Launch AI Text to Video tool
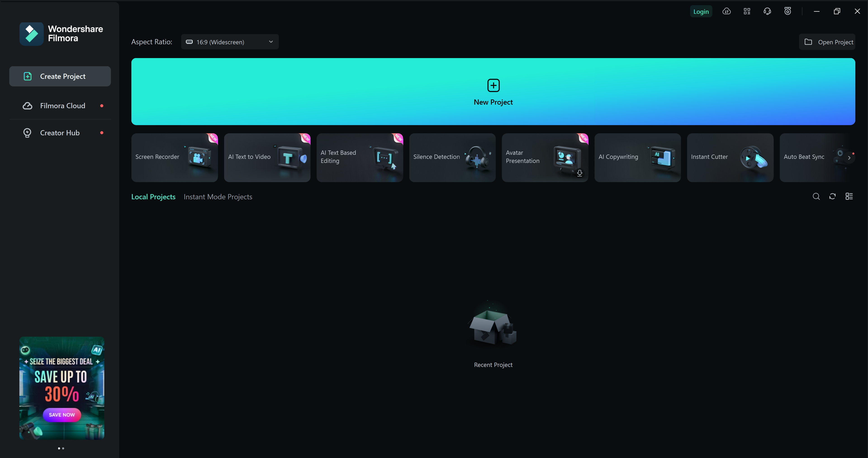 tap(267, 157)
